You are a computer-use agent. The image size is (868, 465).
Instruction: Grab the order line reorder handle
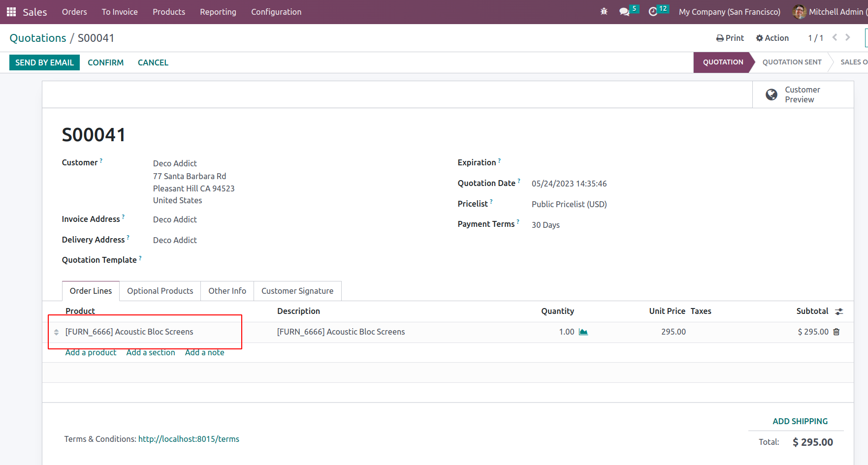click(56, 332)
